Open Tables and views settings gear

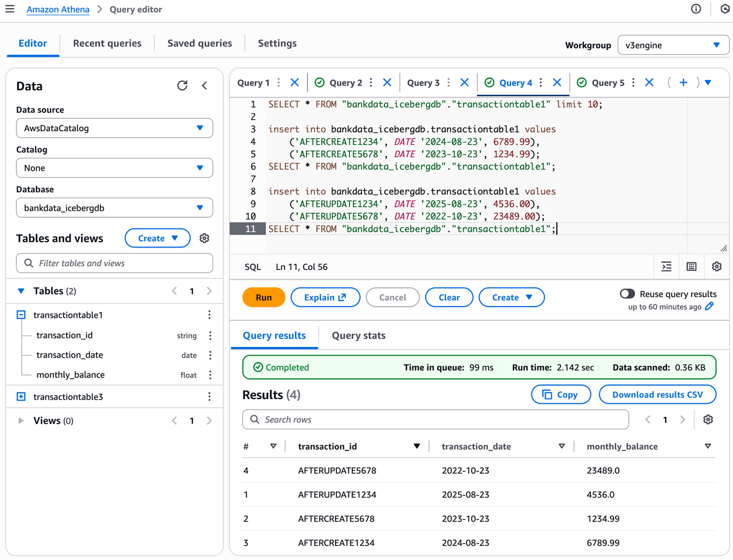point(204,238)
